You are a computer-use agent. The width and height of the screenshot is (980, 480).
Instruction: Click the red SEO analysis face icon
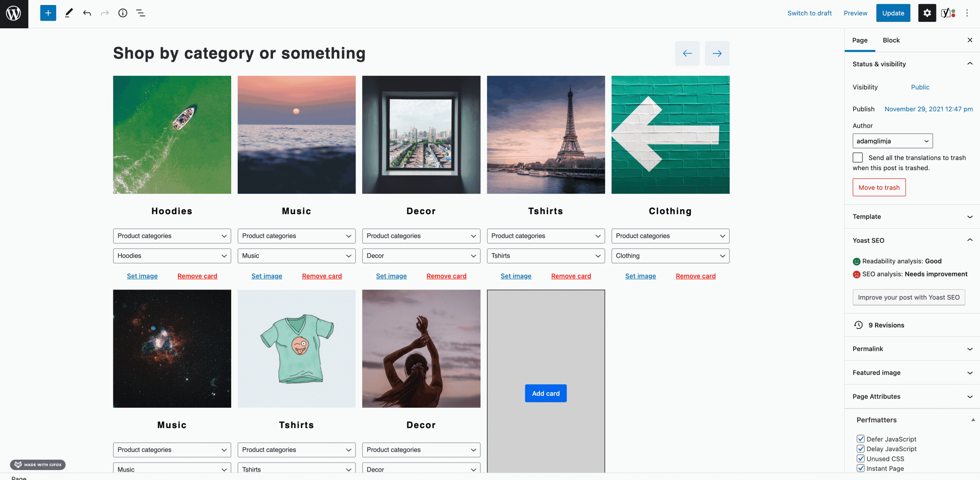coord(857,275)
